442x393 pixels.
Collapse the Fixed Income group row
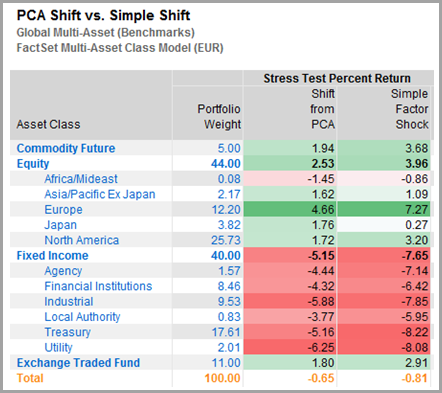click(x=52, y=256)
